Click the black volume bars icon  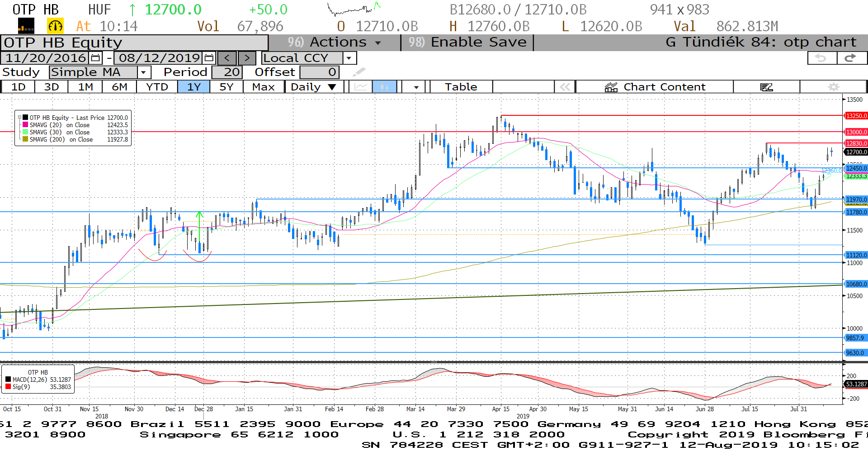(26, 26)
